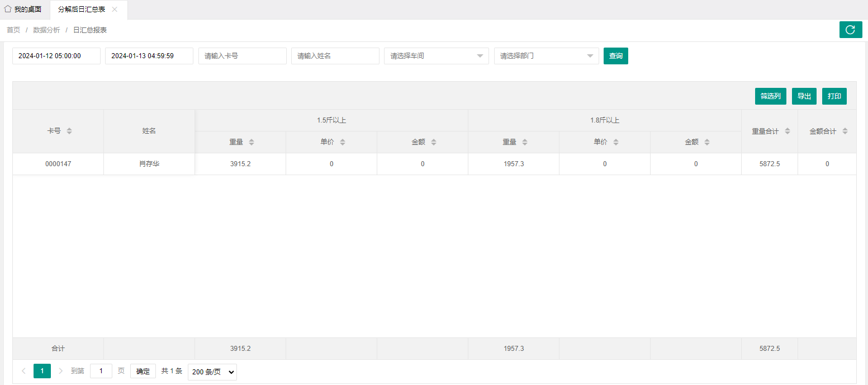Sort 1.5斤以上 金额 column
The height and width of the screenshot is (385, 868).
[434, 142]
